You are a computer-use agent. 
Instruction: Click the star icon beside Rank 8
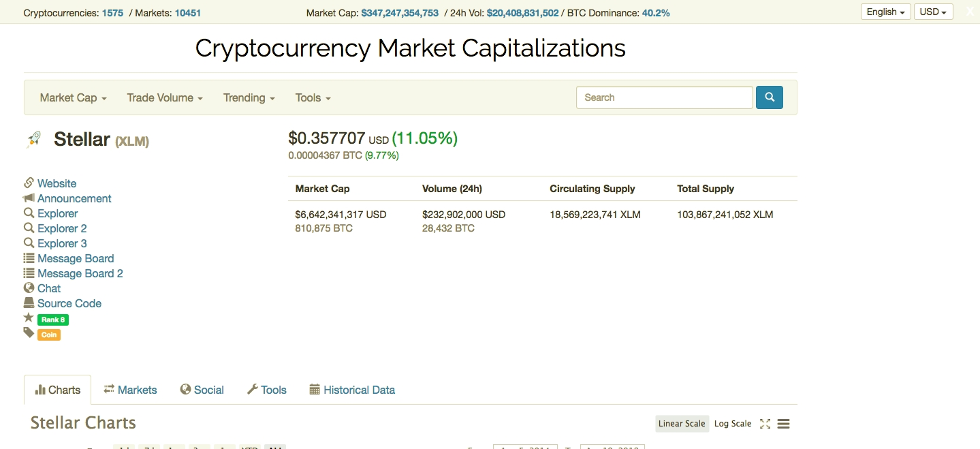pyautogui.click(x=29, y=318)
